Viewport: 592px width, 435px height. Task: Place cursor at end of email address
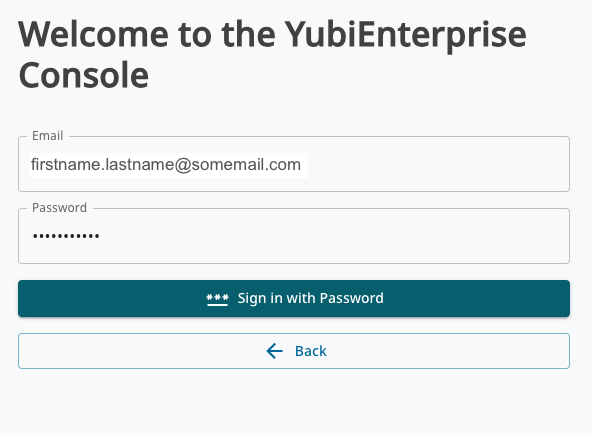302,165
